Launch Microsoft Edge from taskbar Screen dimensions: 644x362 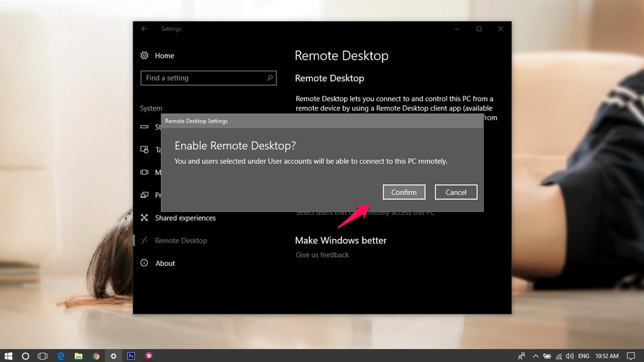click(61, 356)
